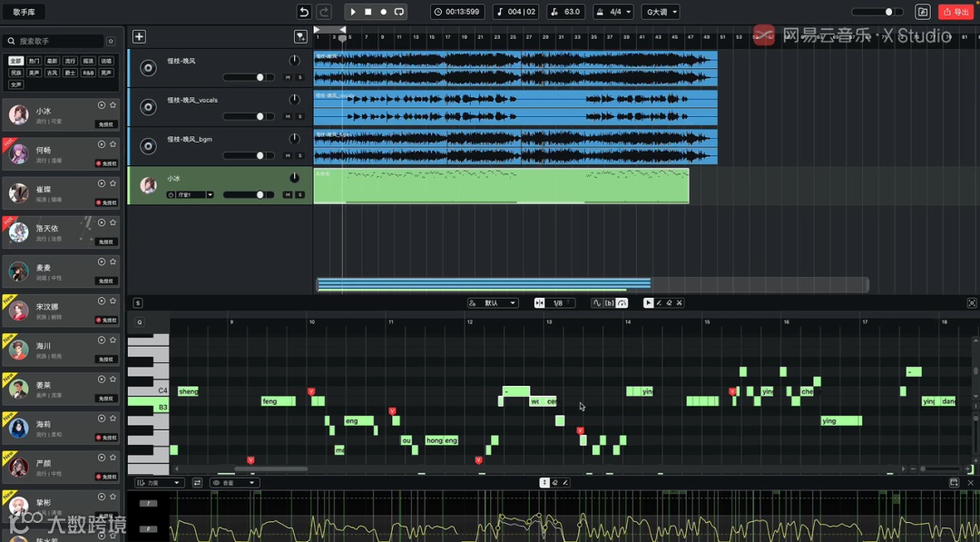
Task: Open the 力度 parameter dropdown
Action: point(160,483)
